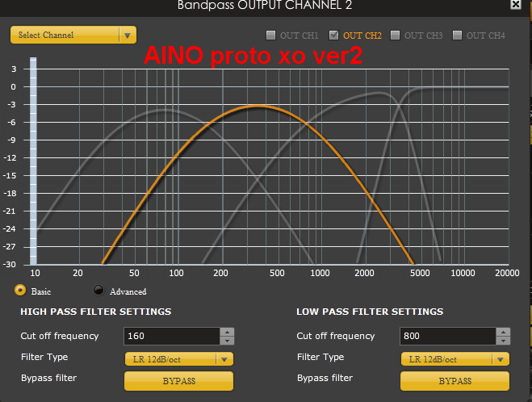The width and height of the screenshot is (532, 402).
Task: Switch to Advanced mode radio button
Action: (x=98, y=291)
